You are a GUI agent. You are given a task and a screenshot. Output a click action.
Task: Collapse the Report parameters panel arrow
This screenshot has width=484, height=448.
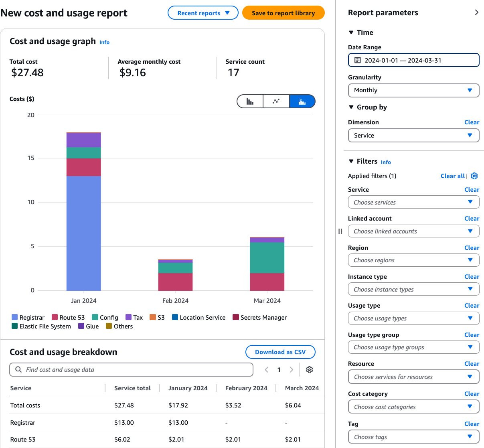click(x=476, y=12)
